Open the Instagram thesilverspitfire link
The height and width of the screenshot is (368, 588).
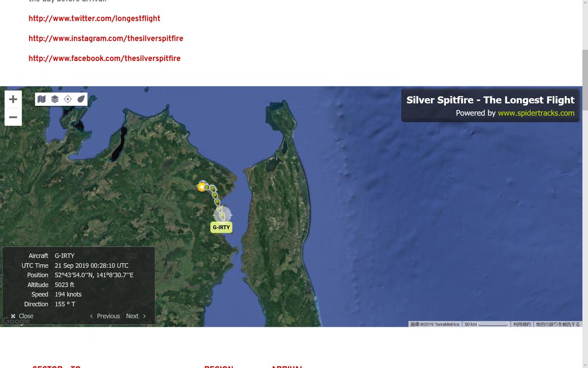106,38
